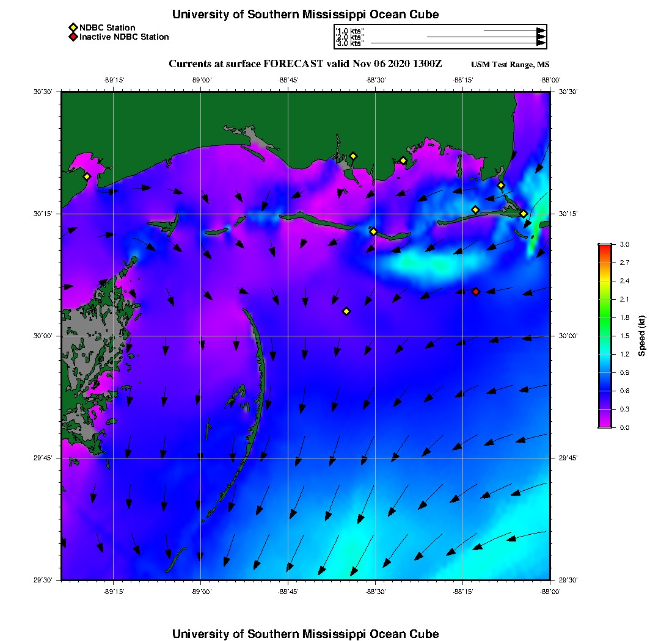
Task: Click the Inactive NDBC Station legend text
Action: pos(124,37)
